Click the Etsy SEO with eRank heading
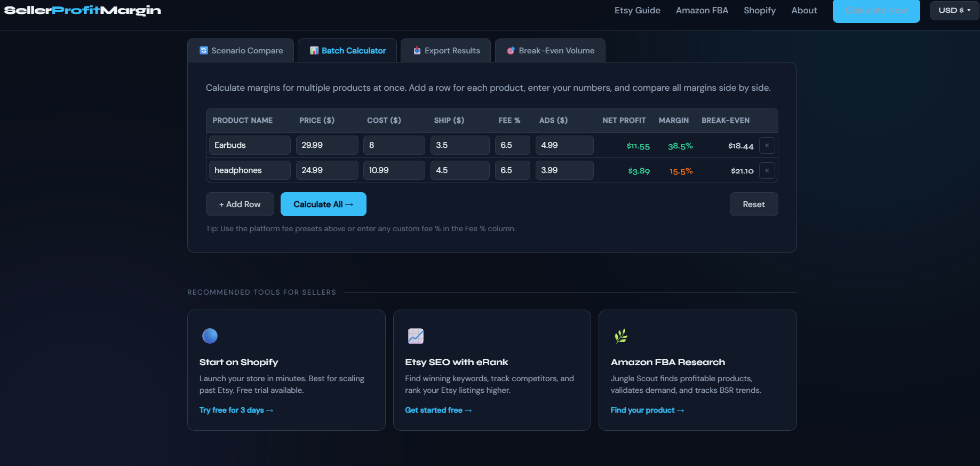 [457, 362]
